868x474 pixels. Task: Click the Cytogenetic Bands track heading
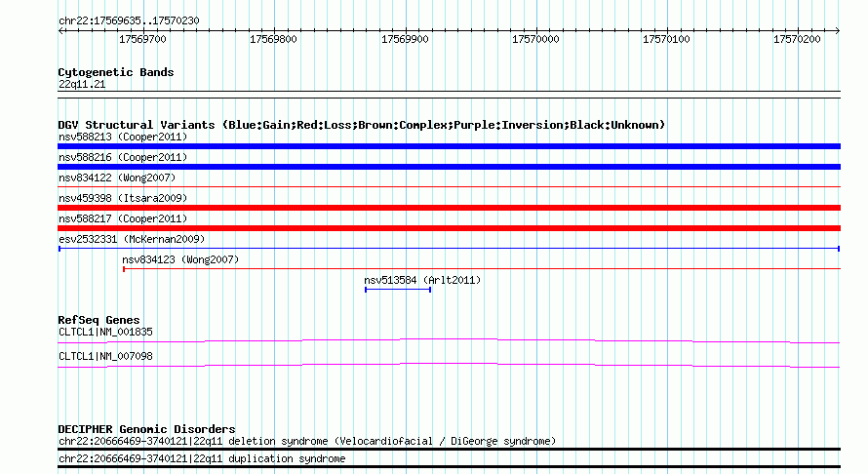116,72
